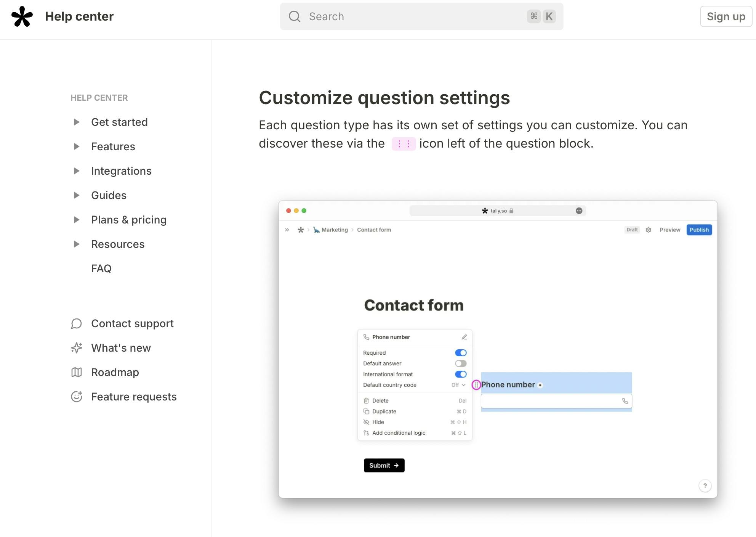Screen dimensions: 756x537
Task: Open the FAQ link
Action: [101, 268]
